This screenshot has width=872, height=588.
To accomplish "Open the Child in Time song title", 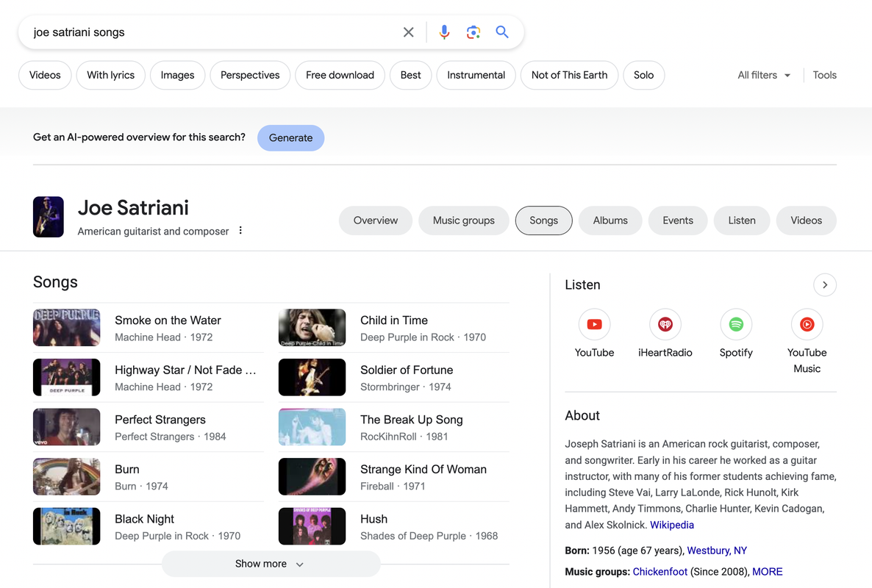I will pyautogui.click(x=394, y=320).
